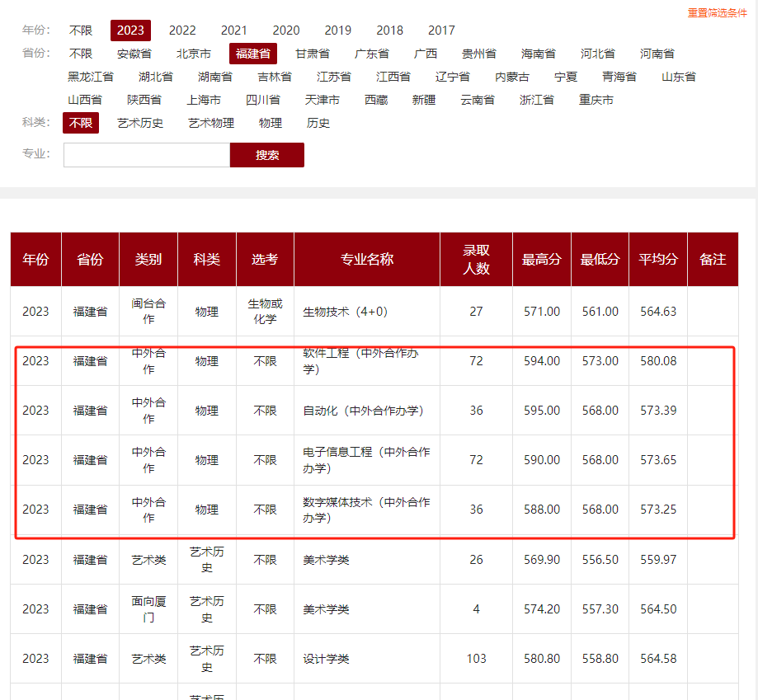Choose 浙江省 in province filter
Image resolution: width=758 pixels, height=700 pixels.
pos(537,100)
